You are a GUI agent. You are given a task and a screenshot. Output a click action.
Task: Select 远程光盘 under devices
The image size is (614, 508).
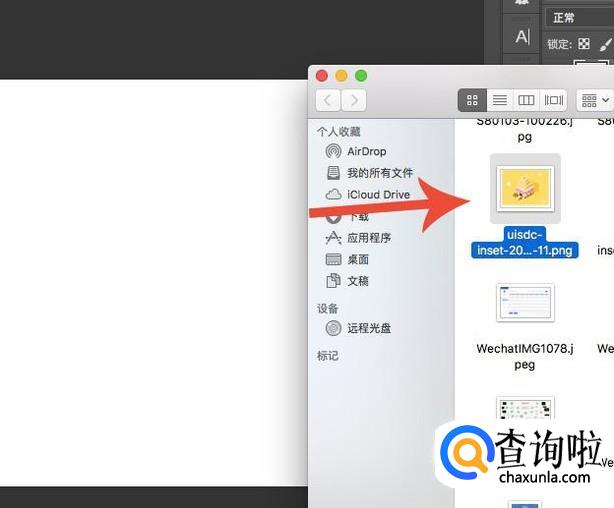368,328
